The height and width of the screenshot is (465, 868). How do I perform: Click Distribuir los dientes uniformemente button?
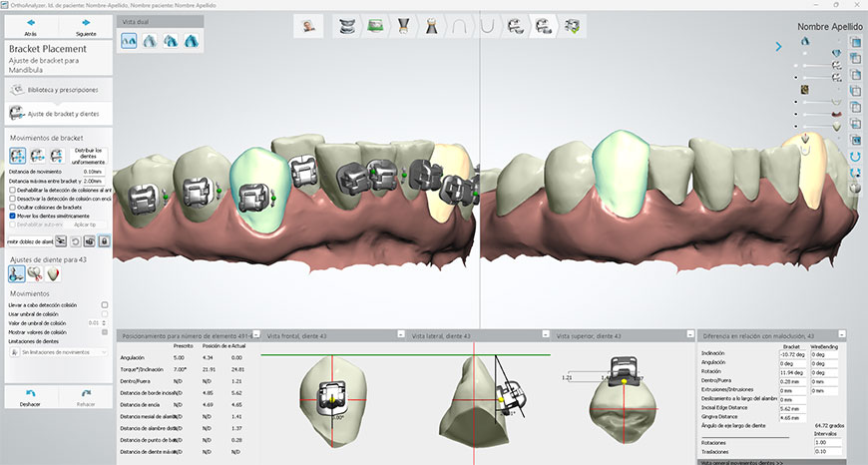click(89, 156)
